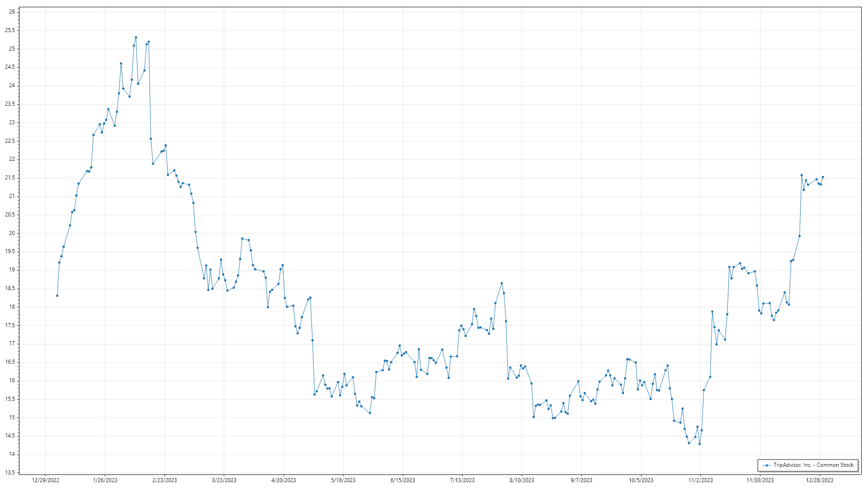This screenshot has height=488, width=868.
Task: Click the 3/23/2023 date on x-axis
Action: [224, 480]
